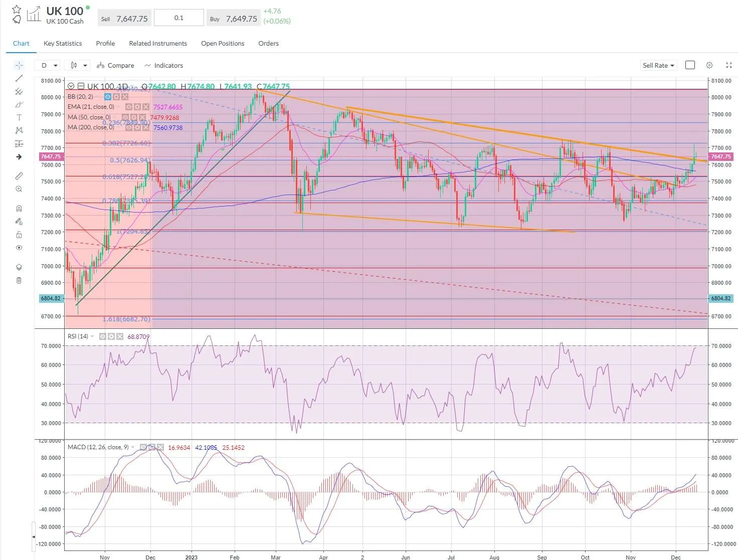Open MA (200, close, 0) settings
Image resolution: width=738 pixels, height=560 pixels.
click(x=137, y=127)
